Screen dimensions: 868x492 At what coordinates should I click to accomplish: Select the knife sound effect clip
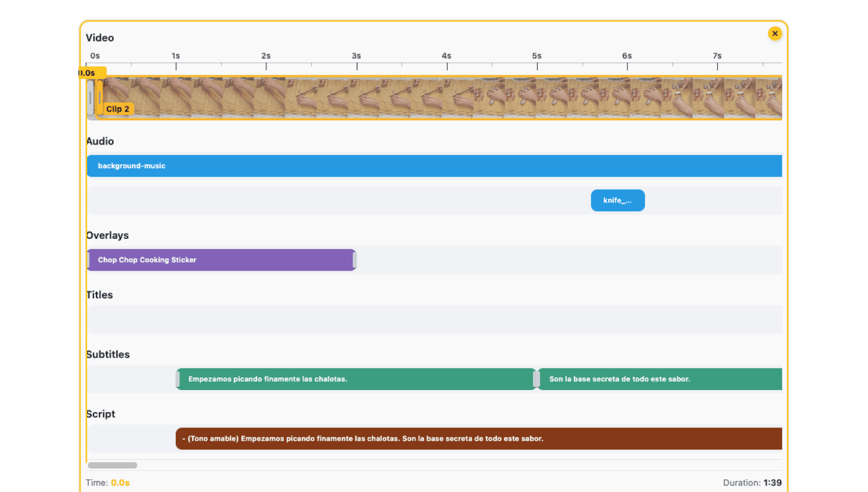(617, 200)
